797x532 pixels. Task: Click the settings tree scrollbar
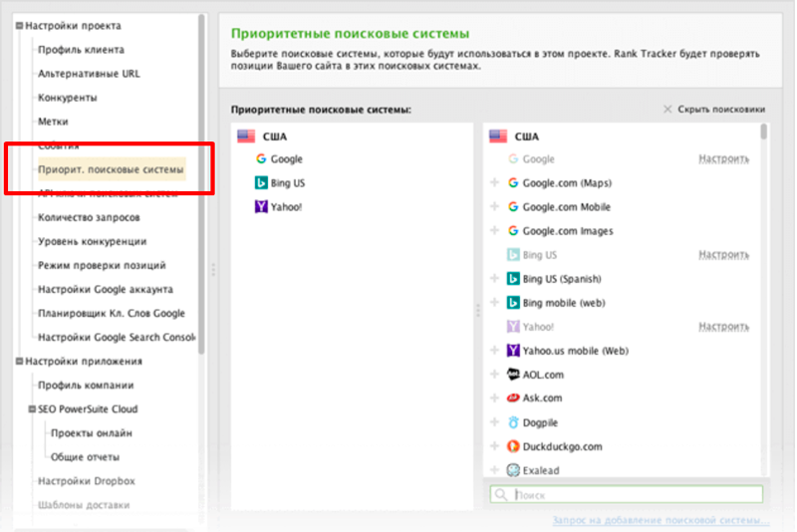(201, 184)
